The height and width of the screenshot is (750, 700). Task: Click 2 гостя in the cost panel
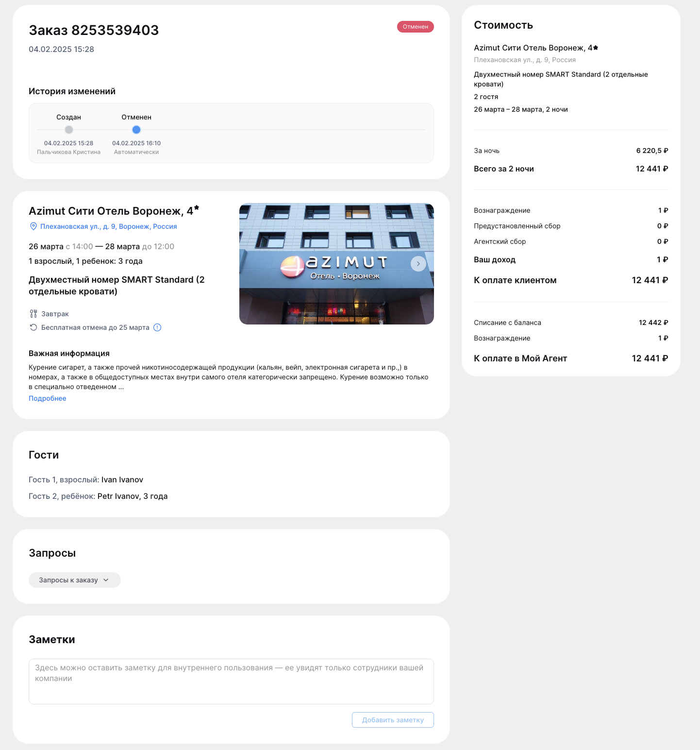click(486, 97)
